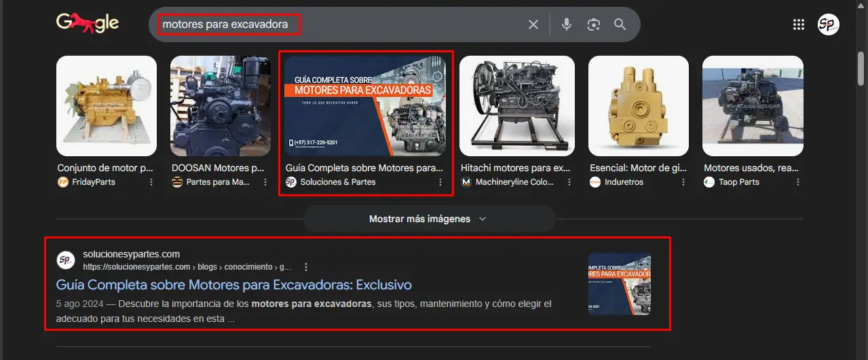
Task: Open more options for Induretros image
Action: [x=683, y=182]
